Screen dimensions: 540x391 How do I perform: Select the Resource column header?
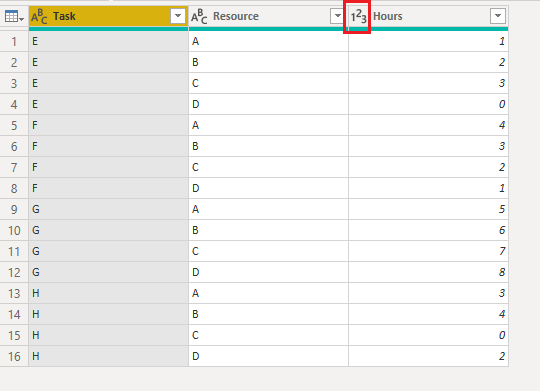coord(268,16)
